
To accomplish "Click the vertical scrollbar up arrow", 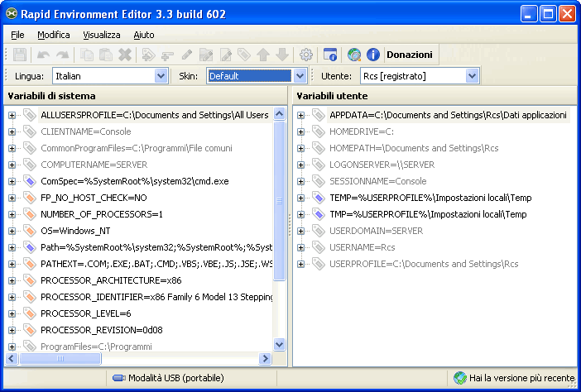I will [x=280, y=113].
